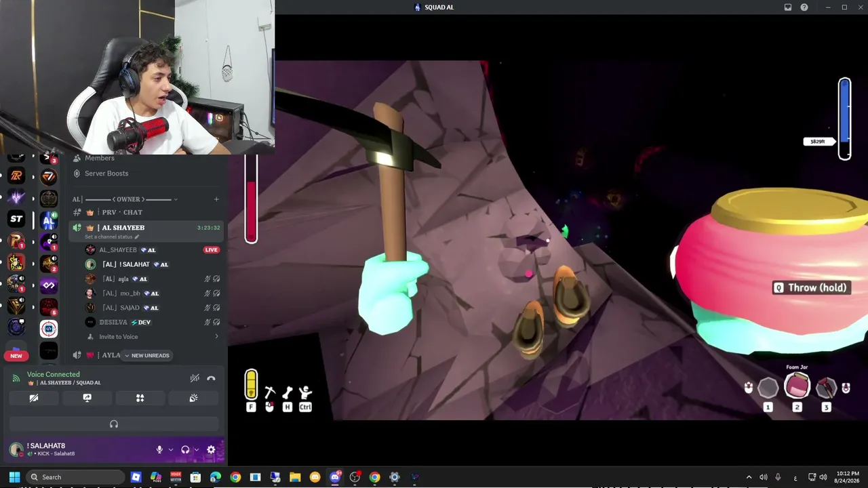Click the red vertical health gauge
The width and height of the screenshot is (868, 488).
pyautogui.click(x=251, y=199)
